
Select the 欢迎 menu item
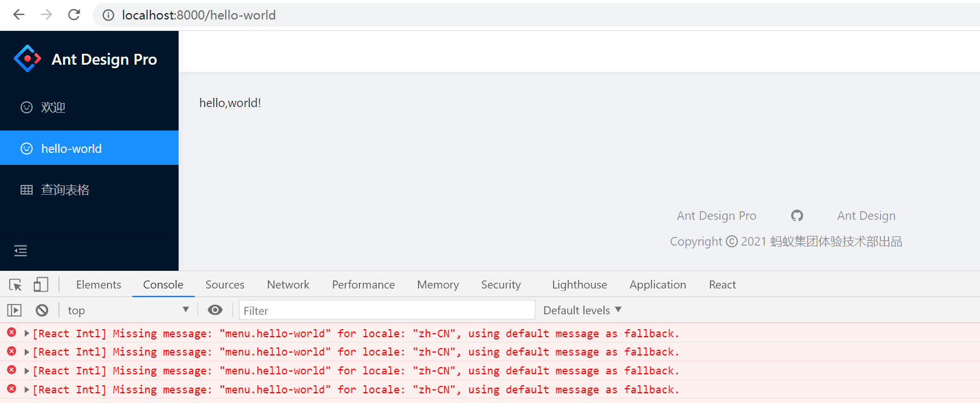(89, 107)
